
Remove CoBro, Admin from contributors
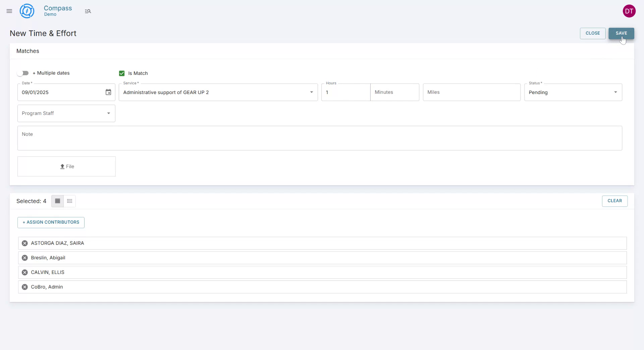[24, 287]
